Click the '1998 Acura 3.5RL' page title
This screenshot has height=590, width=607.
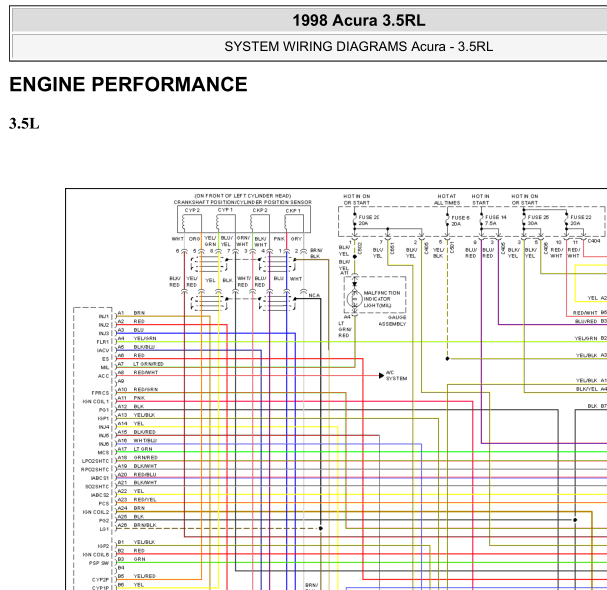click(x=358, y=21)
